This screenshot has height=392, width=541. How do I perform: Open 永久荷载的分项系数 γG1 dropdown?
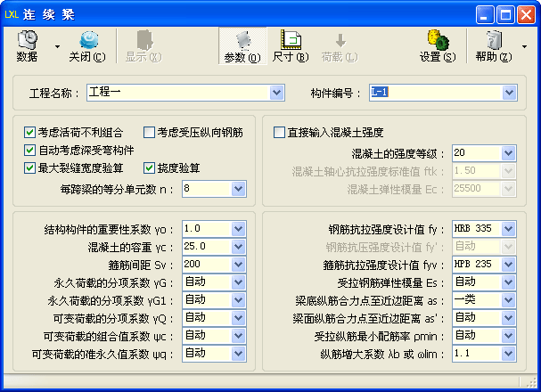(x=238, y=300)
